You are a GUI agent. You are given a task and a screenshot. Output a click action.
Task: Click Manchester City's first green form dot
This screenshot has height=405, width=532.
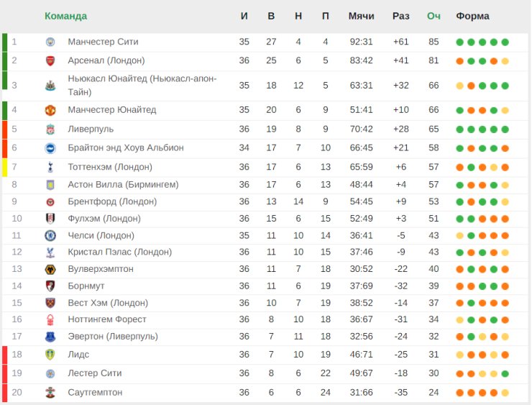[459, 42]
